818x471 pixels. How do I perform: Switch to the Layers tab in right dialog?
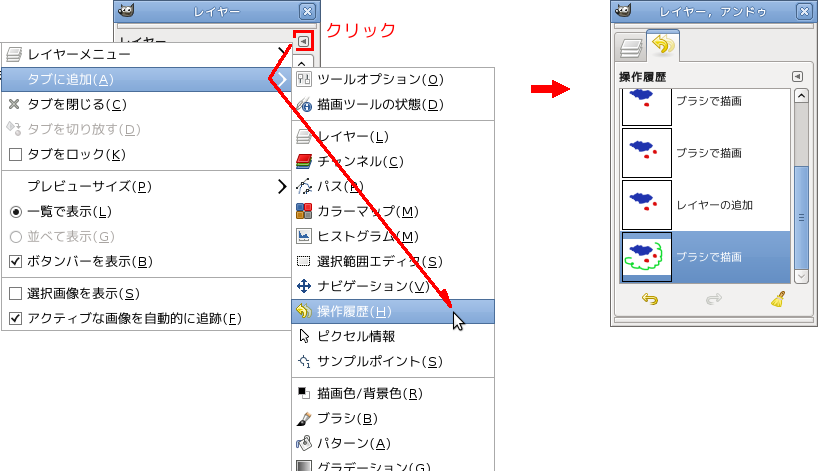(631, 47)
